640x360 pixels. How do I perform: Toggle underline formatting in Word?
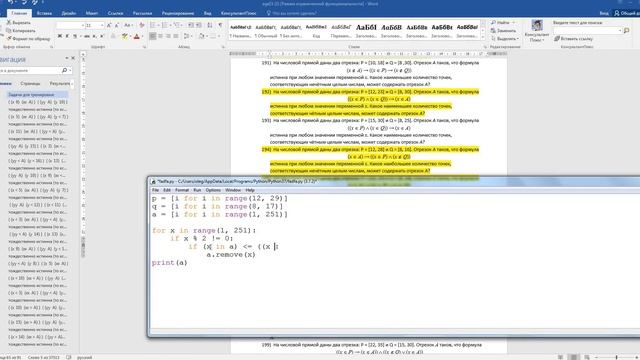(75, 36)
